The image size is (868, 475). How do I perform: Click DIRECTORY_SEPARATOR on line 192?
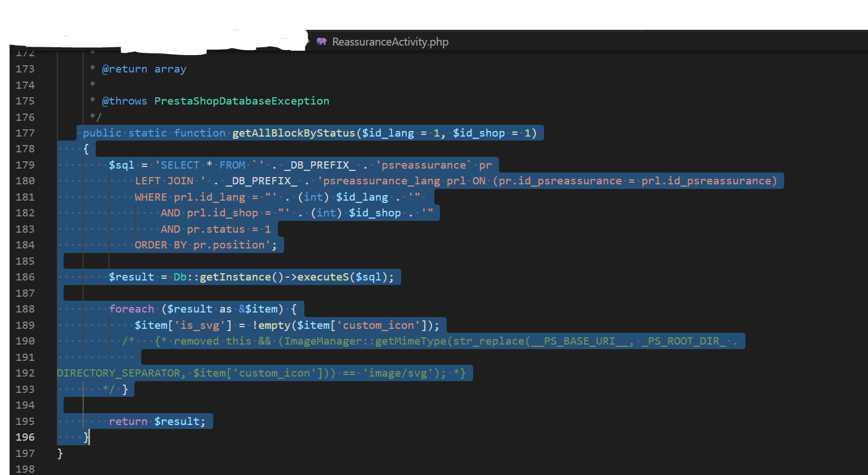point(119,373)
